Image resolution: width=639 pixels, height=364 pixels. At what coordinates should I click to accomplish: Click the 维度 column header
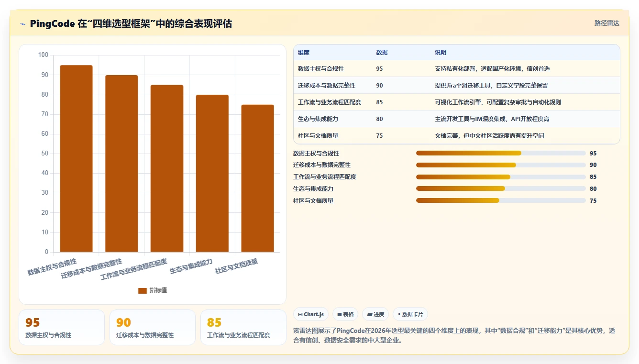click(x=303, y=52)
